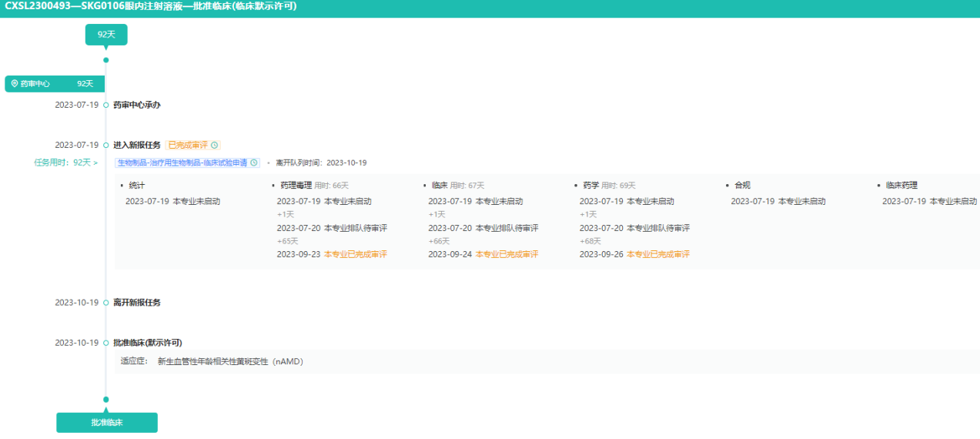
Task: Click the 批准临床 button at the timeline bottom
Action: click(107, 423)
